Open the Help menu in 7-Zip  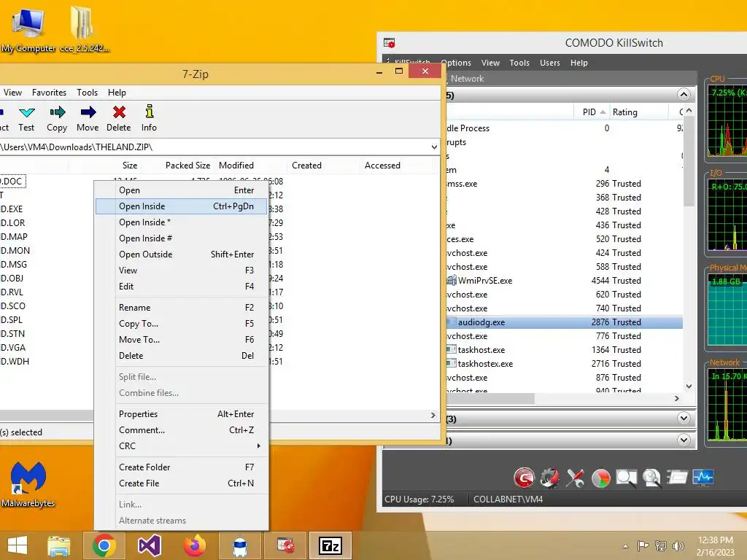[117, 93]
